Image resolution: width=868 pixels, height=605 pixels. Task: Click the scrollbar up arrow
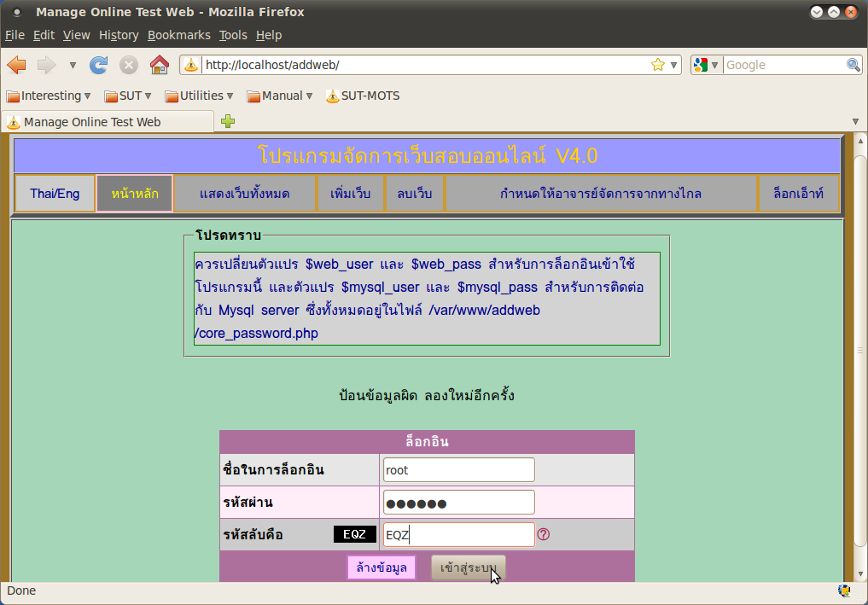tap(860, 141)
